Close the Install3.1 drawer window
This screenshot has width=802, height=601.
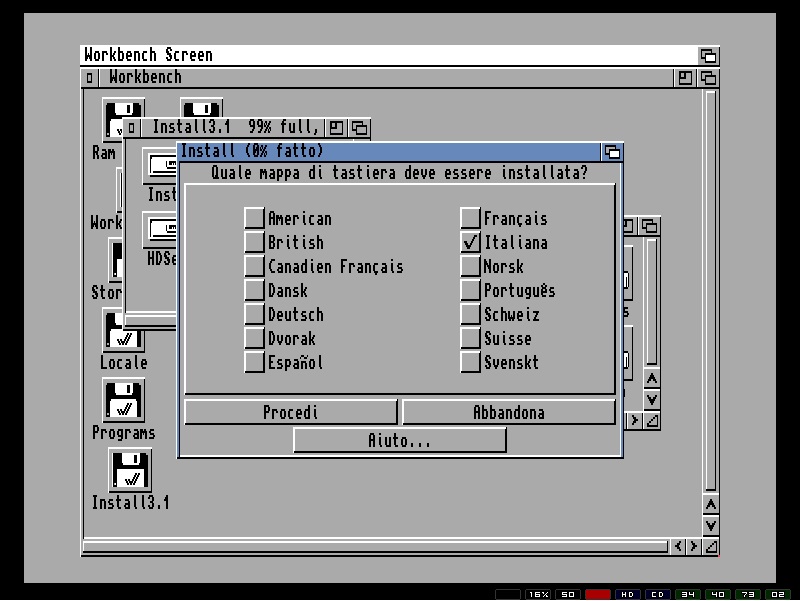click(x=131, y=127)
